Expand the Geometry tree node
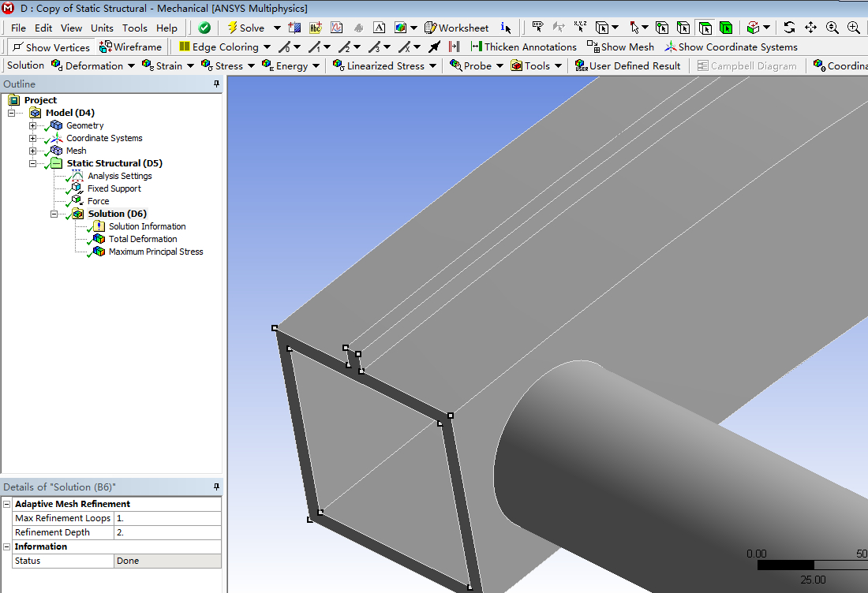Screen dimensions: 868x593 click(32, 125)
